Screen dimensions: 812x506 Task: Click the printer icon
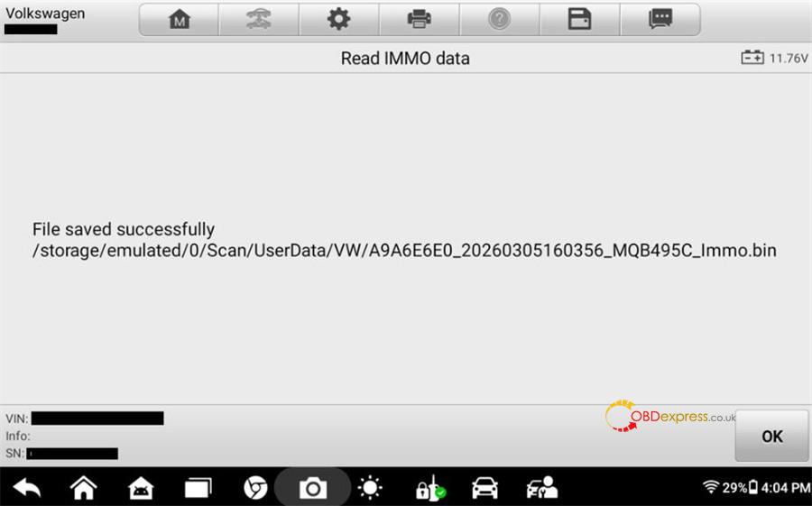[419, 20]
